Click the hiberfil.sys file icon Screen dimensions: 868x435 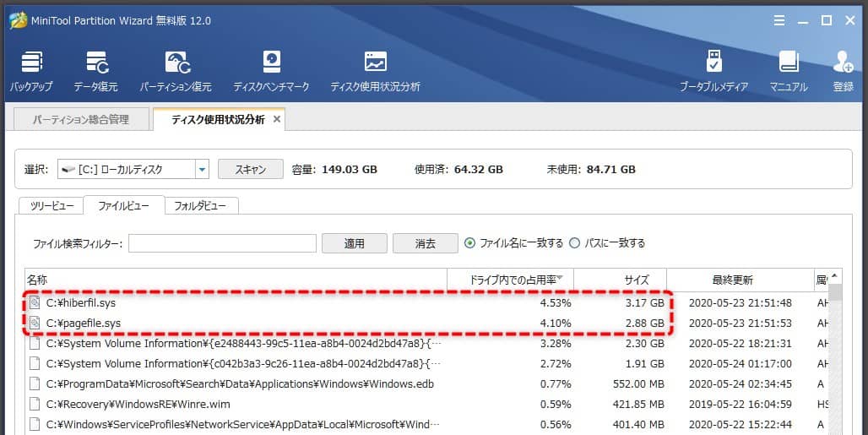35,302
